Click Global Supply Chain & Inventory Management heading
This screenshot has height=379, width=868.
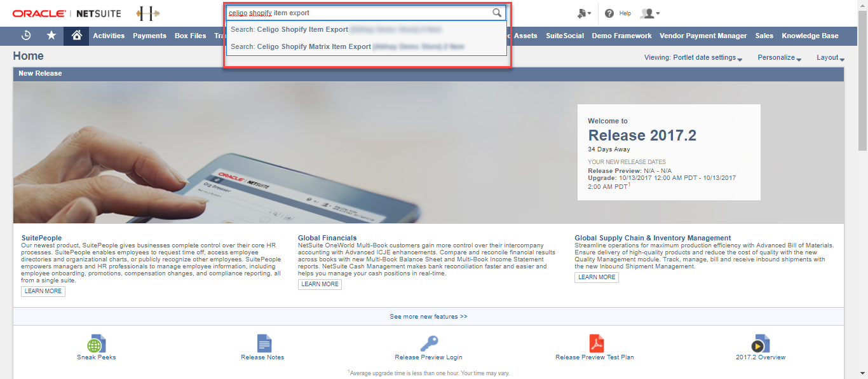[x=653, y=238]
